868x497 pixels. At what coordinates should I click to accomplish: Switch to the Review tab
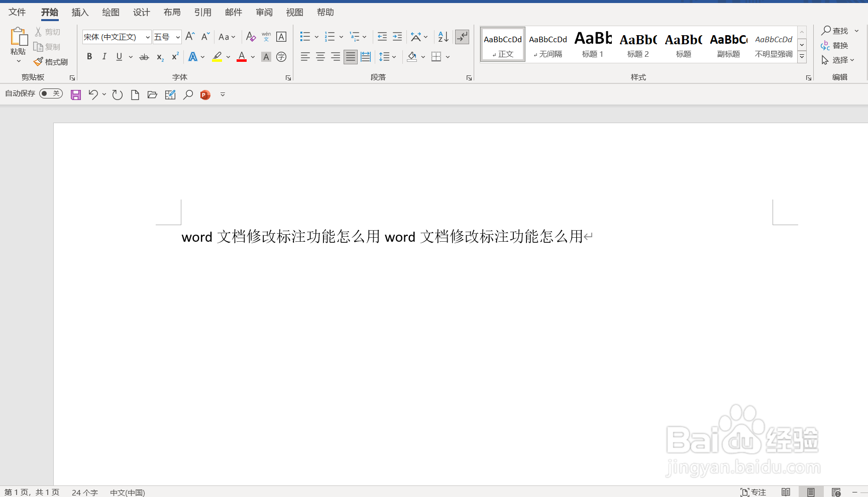pos(264,12)
